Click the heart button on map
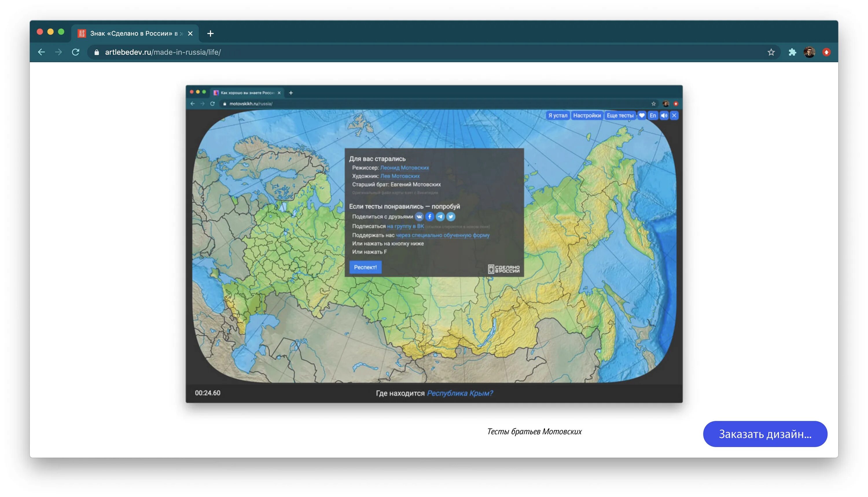 [641, 116]
